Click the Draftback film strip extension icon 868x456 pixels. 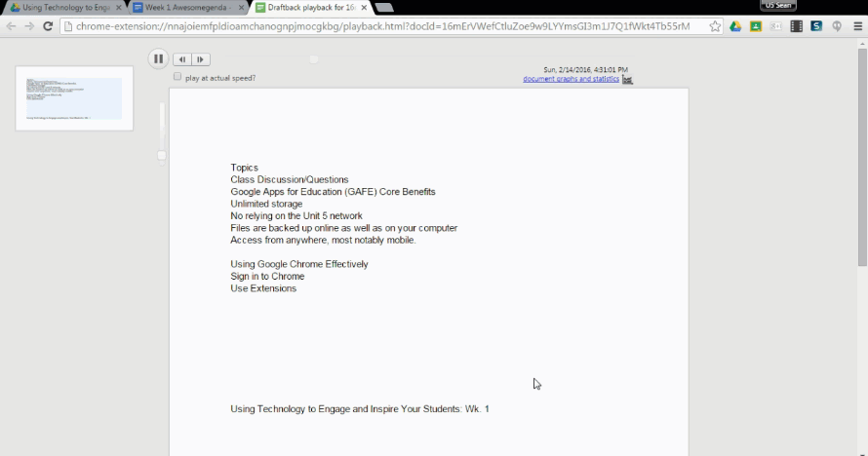click(796, 26)
